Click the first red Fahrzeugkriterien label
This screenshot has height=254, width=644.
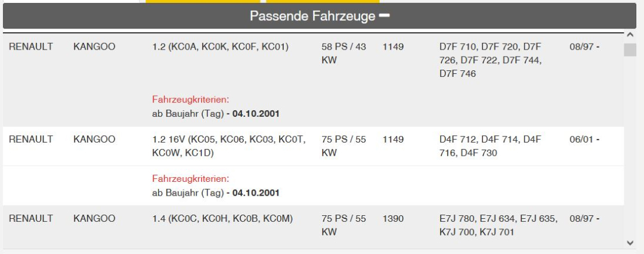191,100
